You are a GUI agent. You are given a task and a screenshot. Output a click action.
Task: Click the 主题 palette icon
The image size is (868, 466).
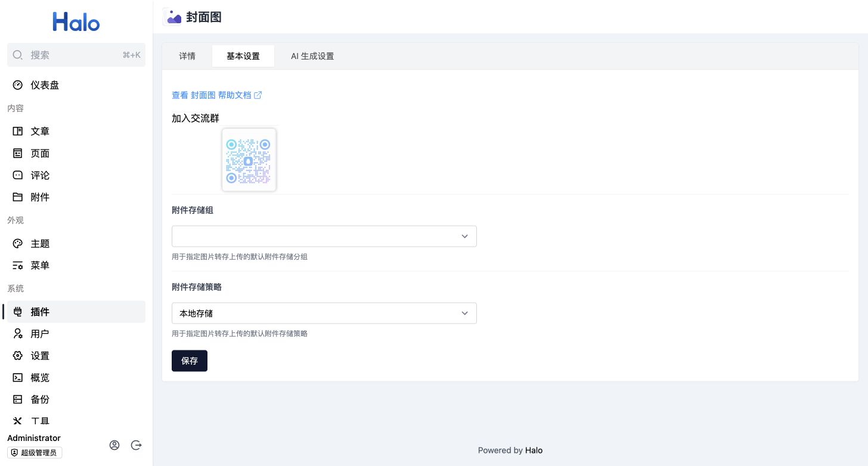click(x=18, y=244)
